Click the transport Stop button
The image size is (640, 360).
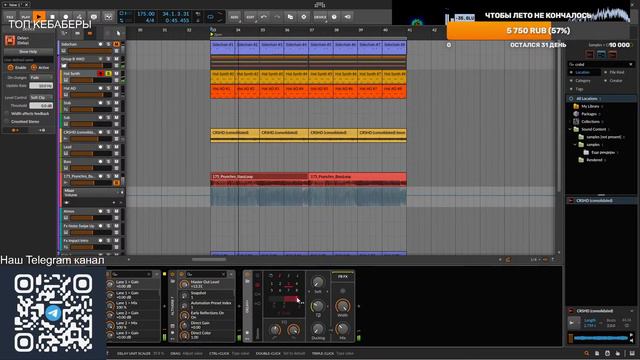click(x=52, y=17)
